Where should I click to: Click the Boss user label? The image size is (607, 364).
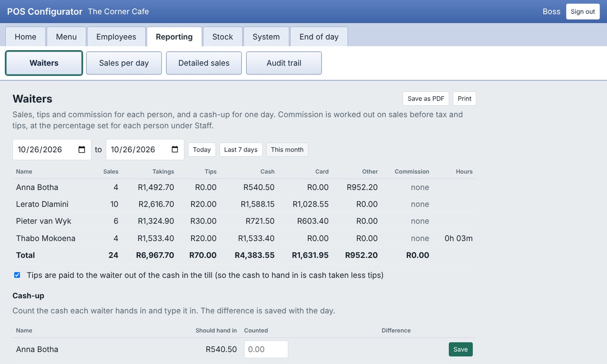pyautogui.click(x=552, y=11)
